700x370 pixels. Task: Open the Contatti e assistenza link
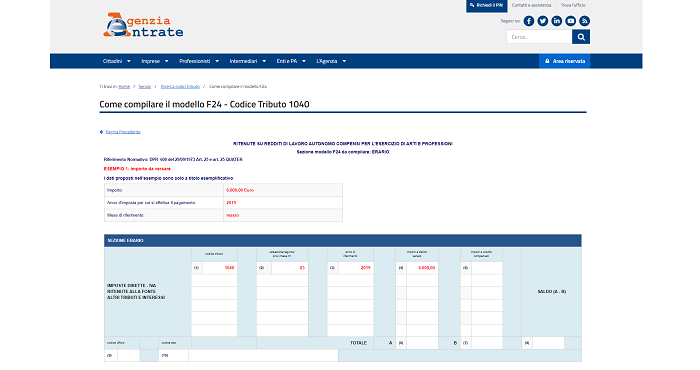tap(531, 5)
